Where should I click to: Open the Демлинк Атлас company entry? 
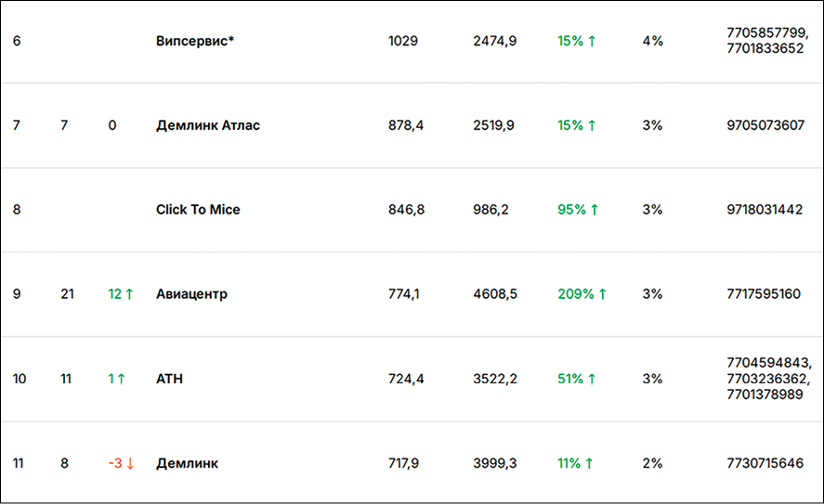tap(208, 125)
